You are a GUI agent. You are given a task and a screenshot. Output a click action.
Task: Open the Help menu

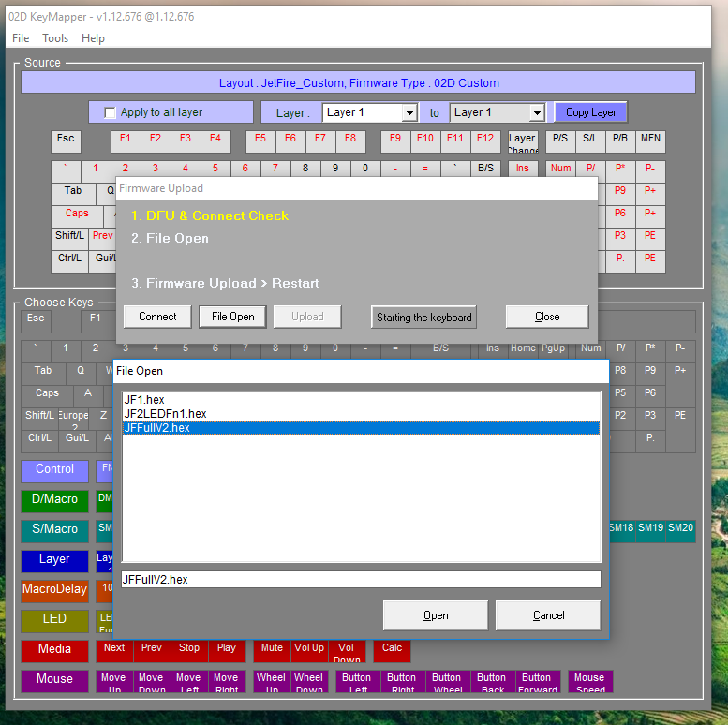point(94,38)
